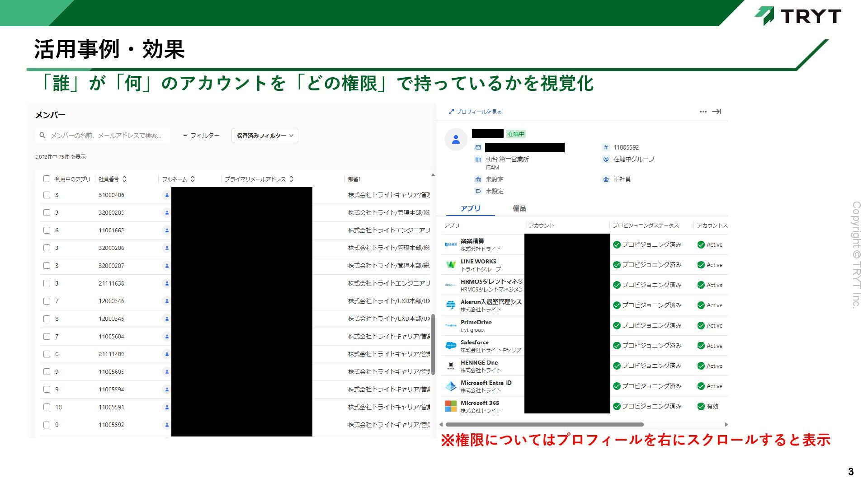Open the 保存済みフィルター dropdown
Image resolution: width=868 pixels, height=488 pixels.
(265, 136)
